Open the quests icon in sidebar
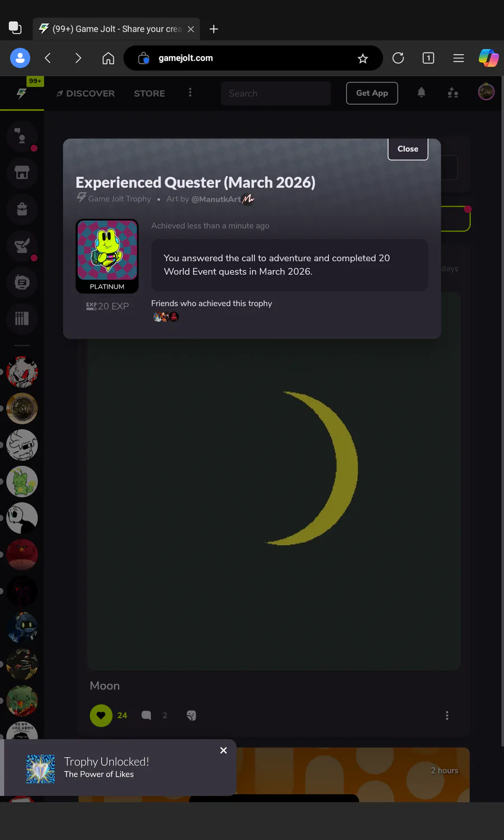 tap(22, 245)
